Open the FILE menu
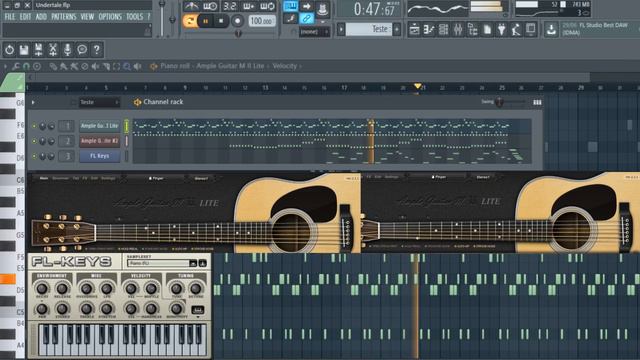 pyautogui.click(x=9, y=17)
